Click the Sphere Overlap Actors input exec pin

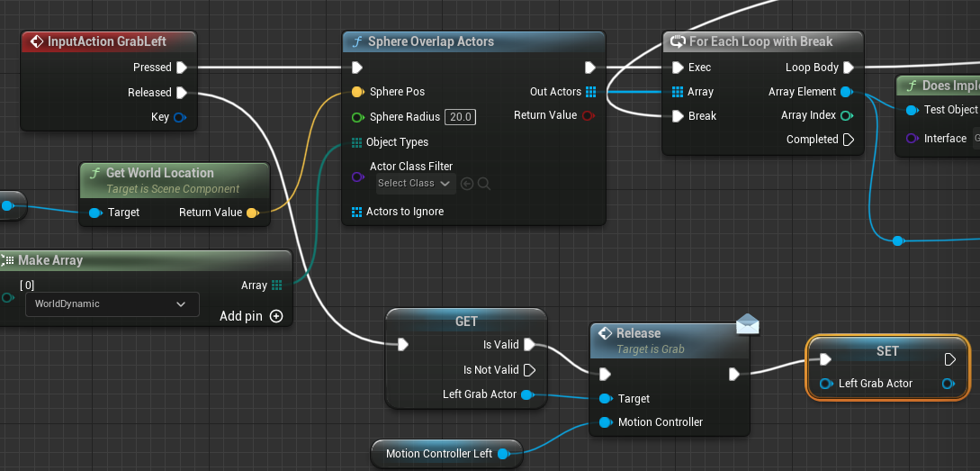pos(357,67)
